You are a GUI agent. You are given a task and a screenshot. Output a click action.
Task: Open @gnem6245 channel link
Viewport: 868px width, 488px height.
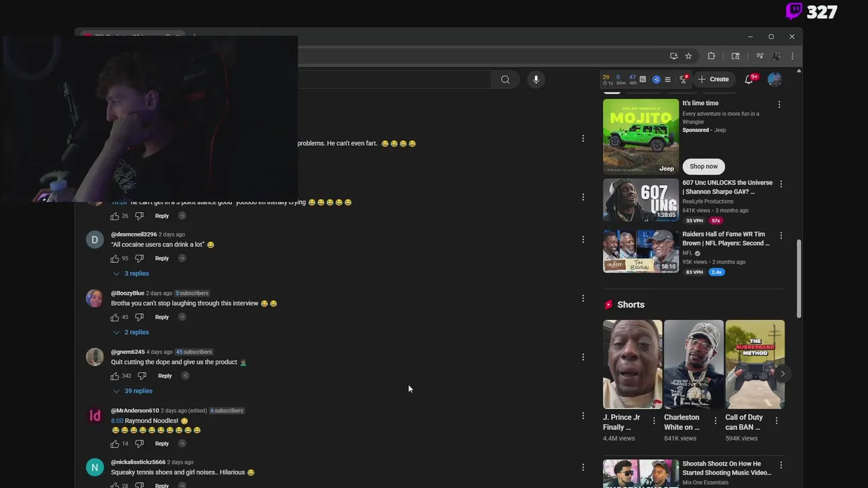pyautogui.click(x=127, y=352)
